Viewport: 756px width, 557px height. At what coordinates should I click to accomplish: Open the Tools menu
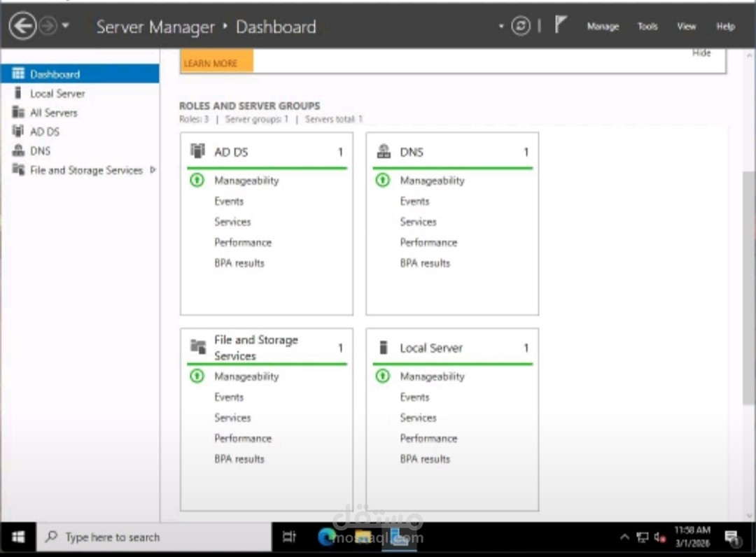coord(647,27)
